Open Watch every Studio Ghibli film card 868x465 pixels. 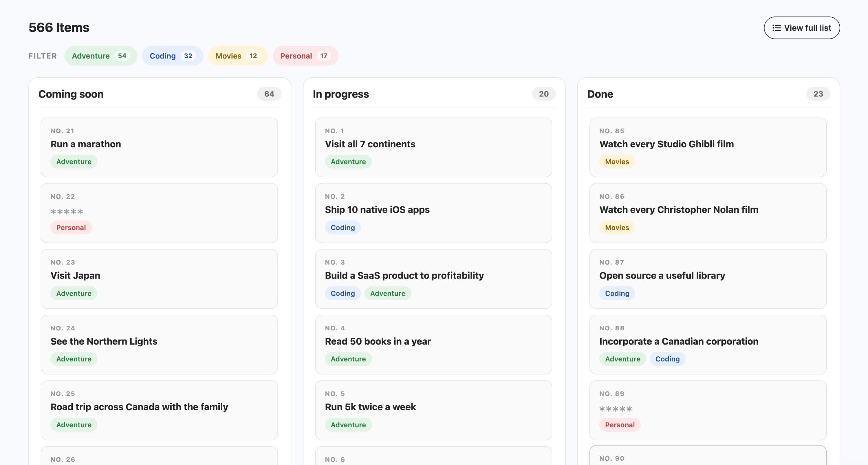708,147
